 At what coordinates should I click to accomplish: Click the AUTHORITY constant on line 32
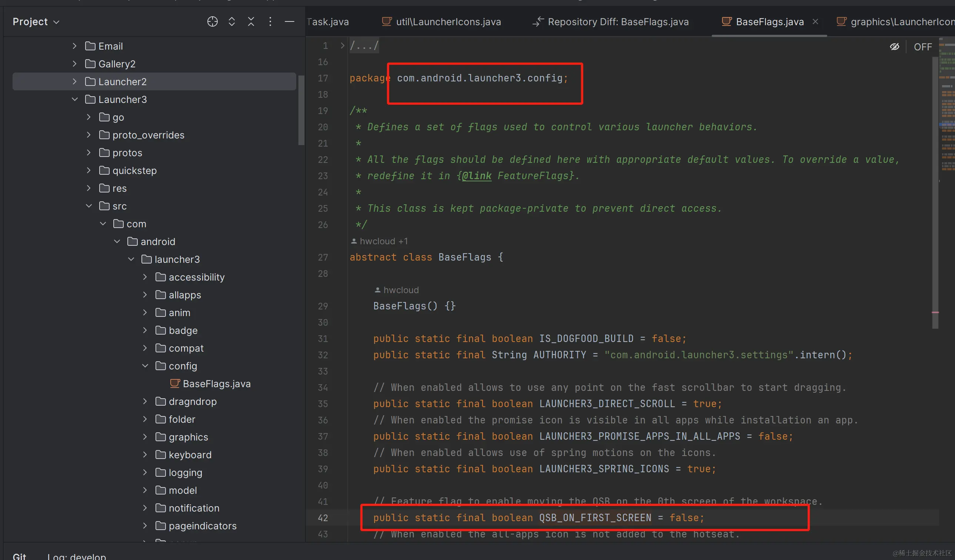tap(560, 355)
